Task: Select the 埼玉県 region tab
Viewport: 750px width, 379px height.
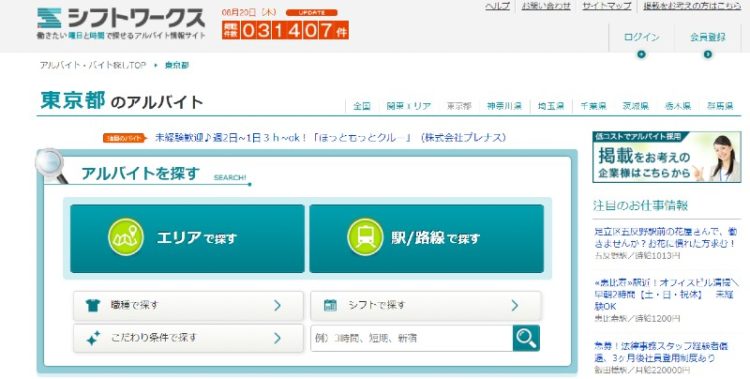Action: coord(551,106)
